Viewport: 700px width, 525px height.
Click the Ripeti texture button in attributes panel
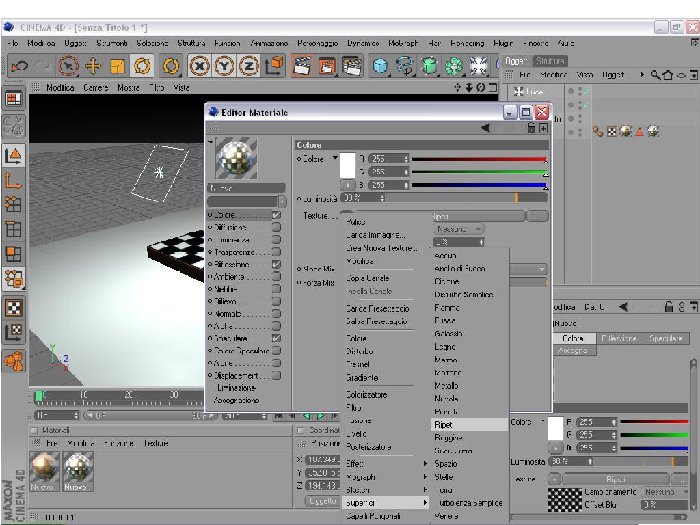[616, 479]
